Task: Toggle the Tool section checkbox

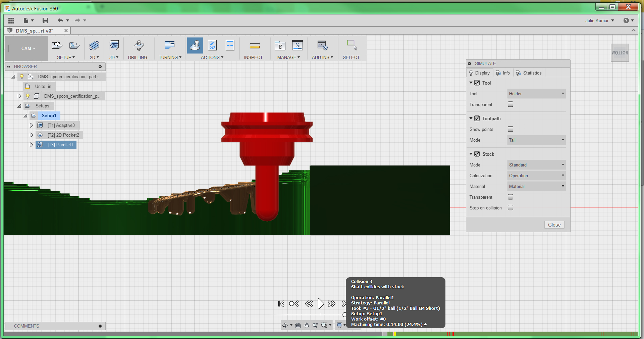Action: tap(477, 83)
